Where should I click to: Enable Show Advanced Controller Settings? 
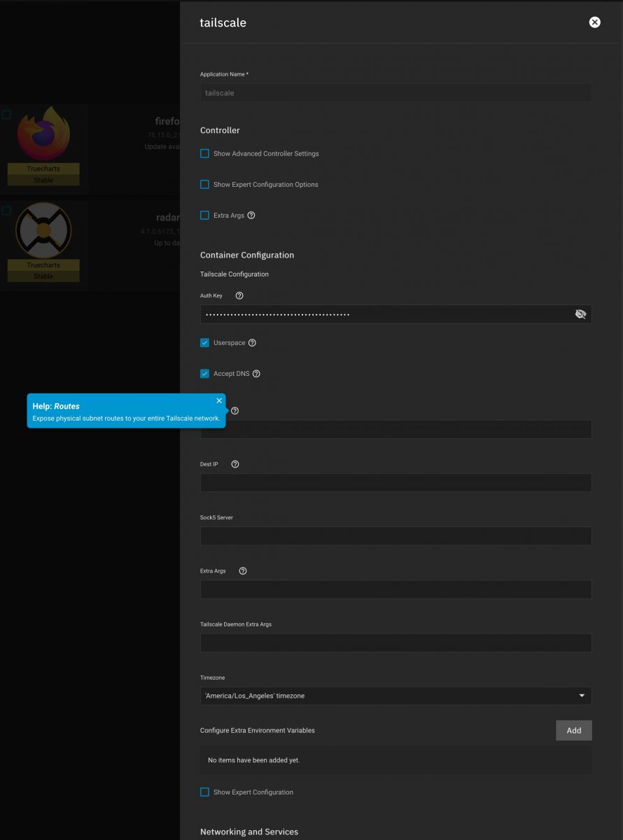tap(204, 153)
